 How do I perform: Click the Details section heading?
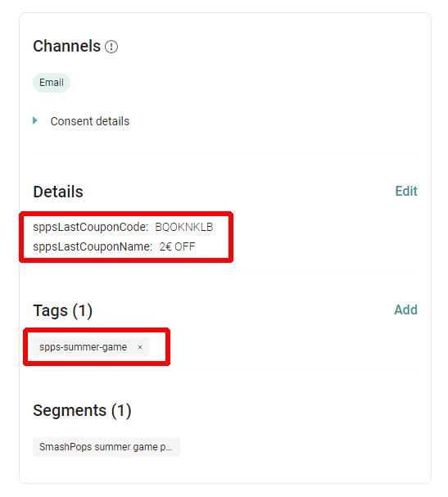tap(58, 192)
